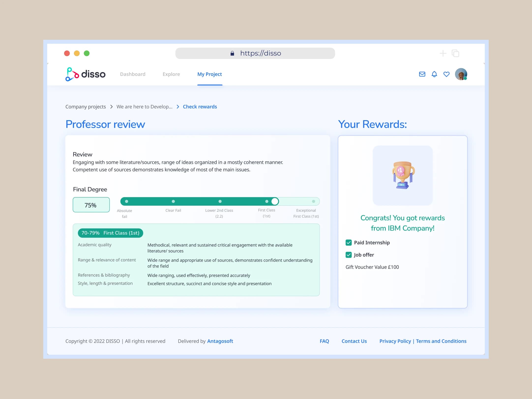Click the https://disso address bar
The image size is (532, 399).
click(255, 53)
